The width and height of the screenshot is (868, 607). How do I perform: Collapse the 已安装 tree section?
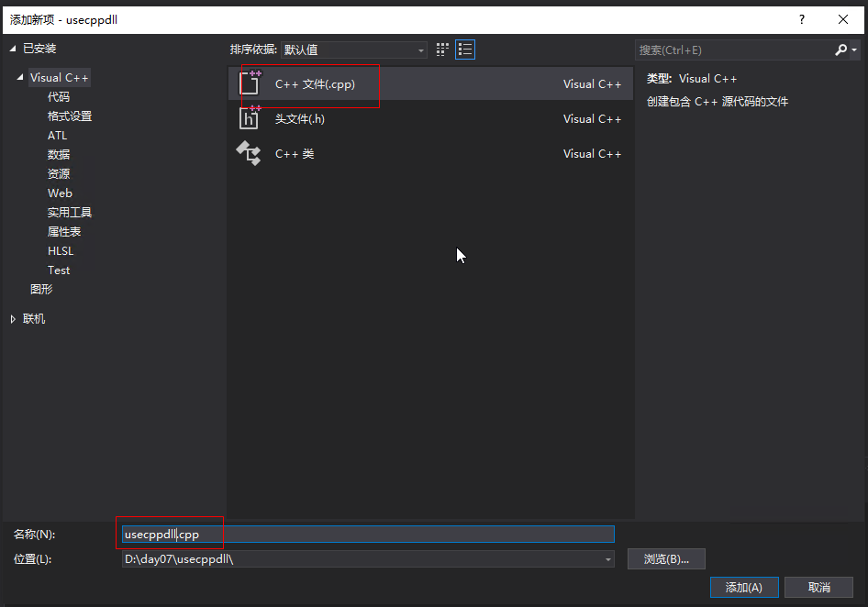pos(13,49)
